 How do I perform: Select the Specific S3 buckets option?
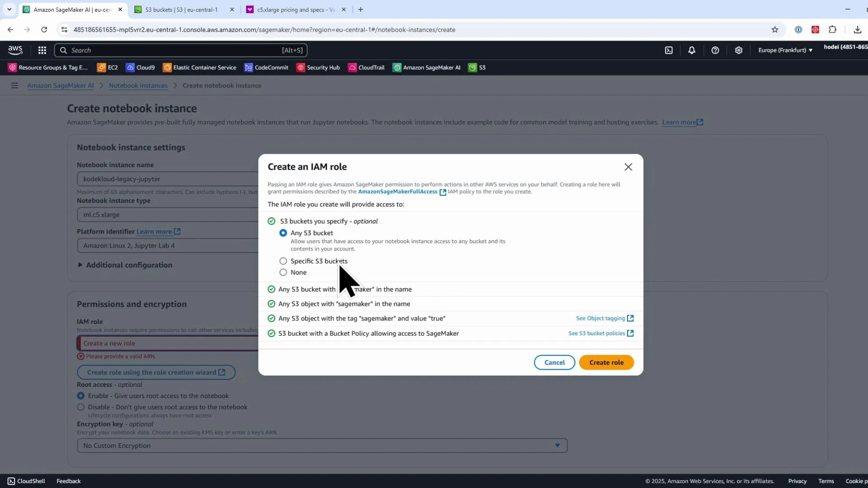point(283,261)
